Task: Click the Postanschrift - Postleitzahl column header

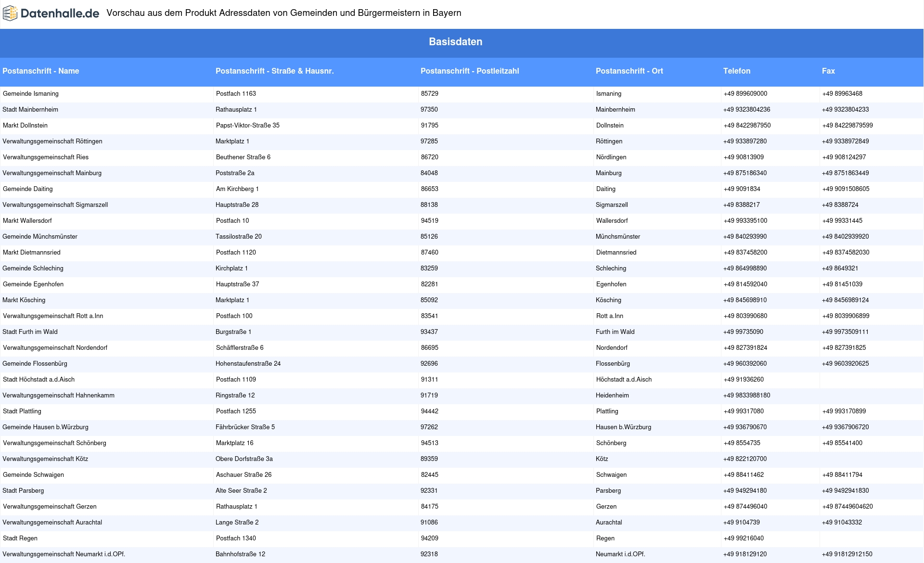Action: coord(470,71)
